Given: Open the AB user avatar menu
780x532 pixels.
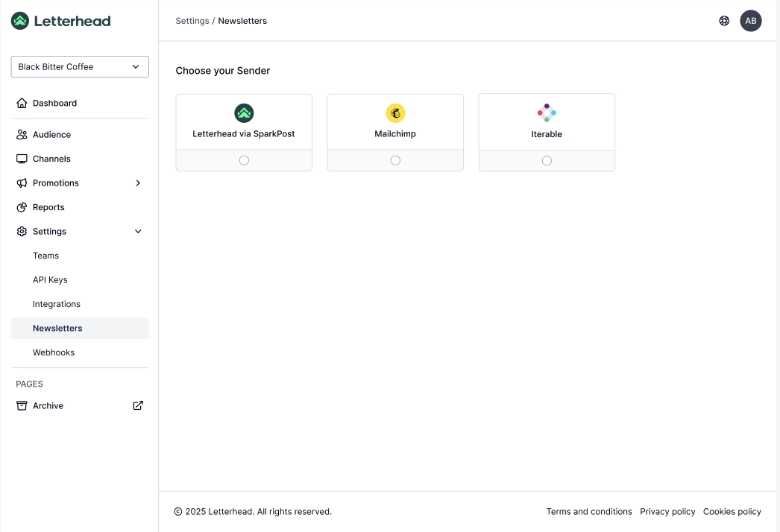Looking at the screenshot, I should [751, 21].
